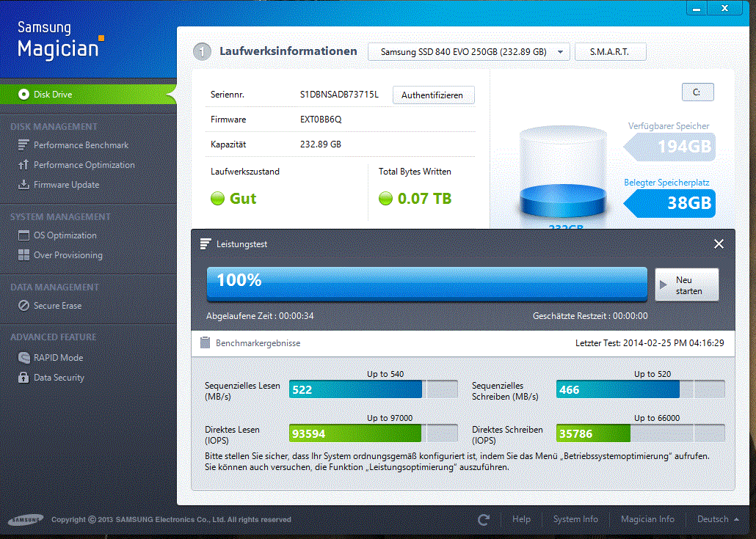Open the Secure Erase page
The height and width of the screenshot is (539, 756).
tap(57, 305)
